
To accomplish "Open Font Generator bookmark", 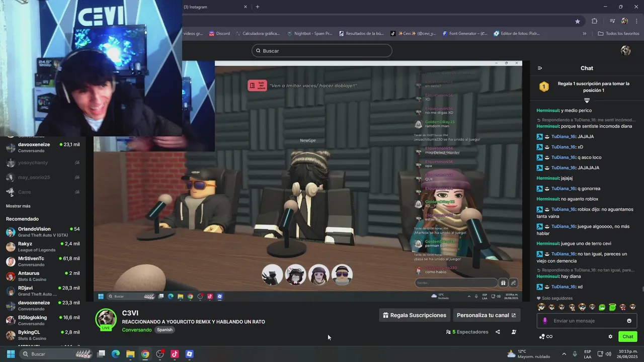I will [465, 34].
